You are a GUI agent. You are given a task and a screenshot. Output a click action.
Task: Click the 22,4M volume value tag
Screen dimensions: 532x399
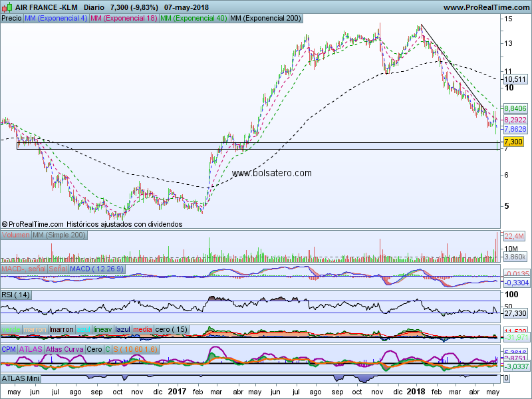(x=513, y=237)
